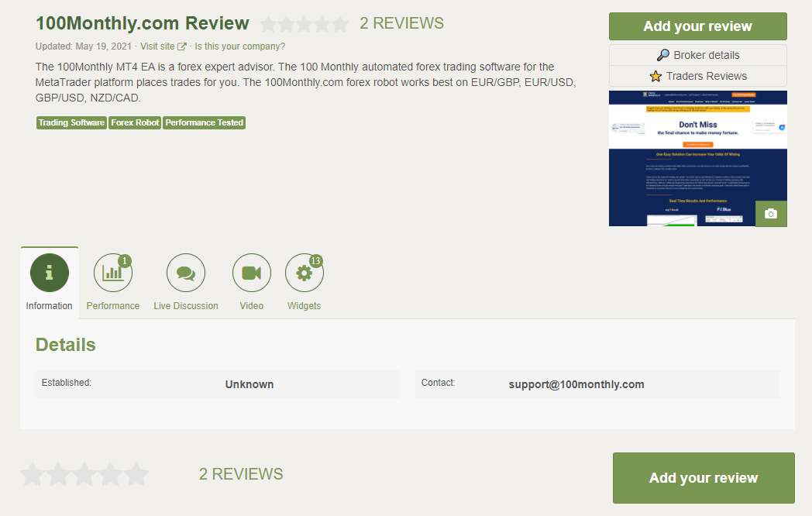Switch to the Video tab label
The image size is (812, 516).
(x=252, y=306)
